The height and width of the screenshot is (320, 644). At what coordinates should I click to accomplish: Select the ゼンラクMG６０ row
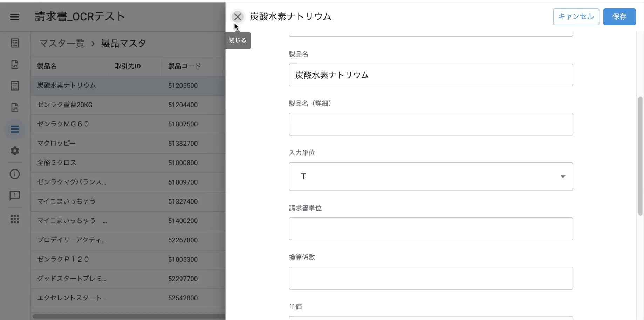coord(128,124)
